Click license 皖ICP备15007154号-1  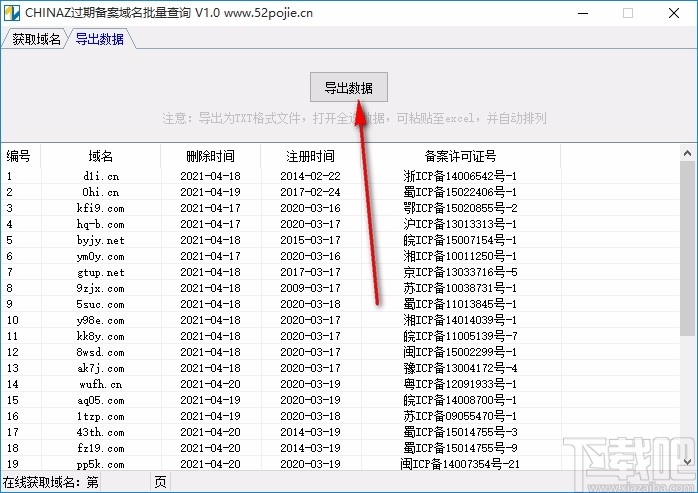click(x=460, y=240)
